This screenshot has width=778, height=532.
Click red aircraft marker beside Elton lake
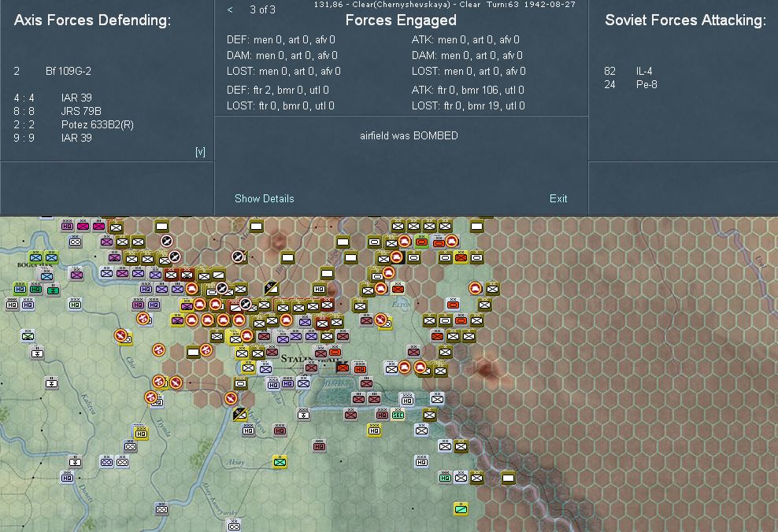pyautogui.click(x=381, y=320)
